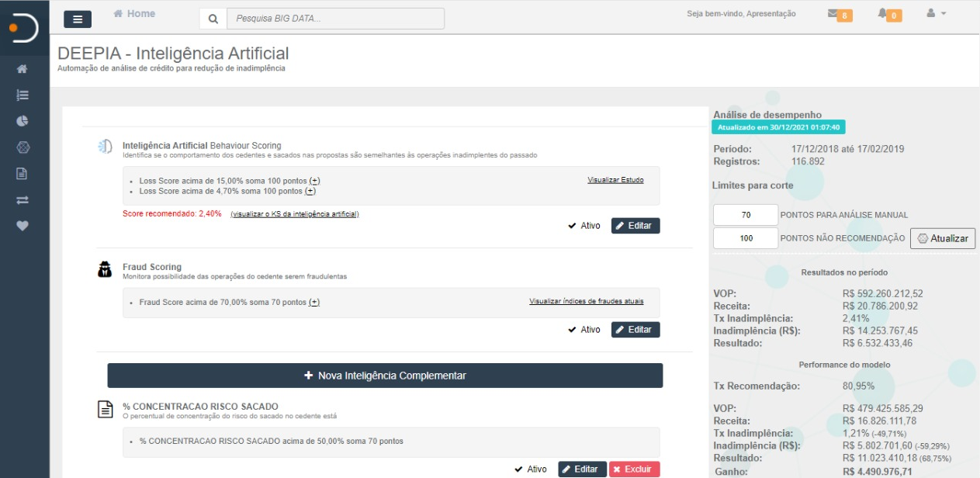Select the polygon network icon in sidebar
Image resolution: width=980 pixels, height=478 pixels.
(23, 147)
